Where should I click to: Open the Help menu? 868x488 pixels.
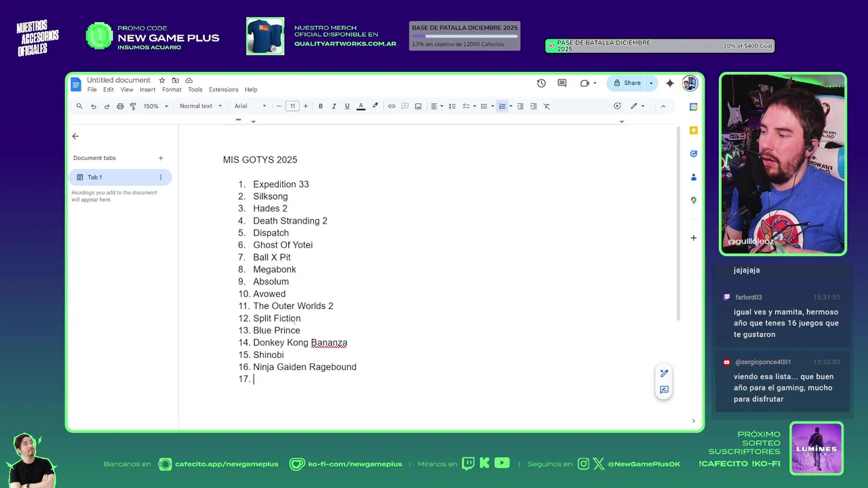point(251,89)
